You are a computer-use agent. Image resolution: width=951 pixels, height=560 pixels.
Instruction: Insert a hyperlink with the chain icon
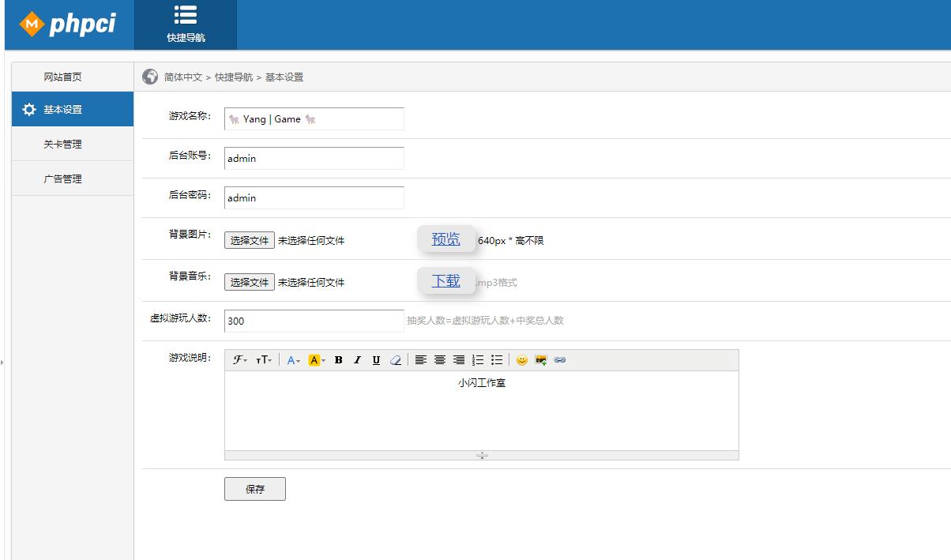[x=560, y=360]
